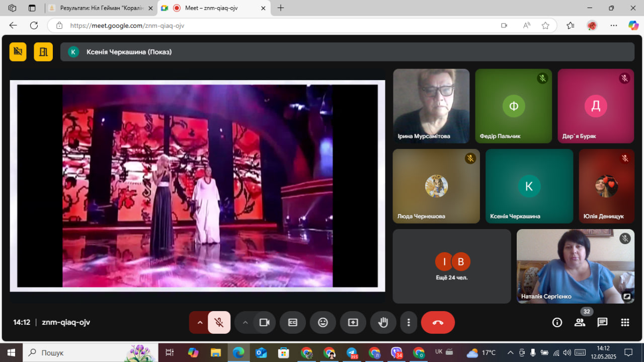This screenshot has height=362, width=644.
Task: Go back in the Edge browser
Action: (x=13, y=25)
